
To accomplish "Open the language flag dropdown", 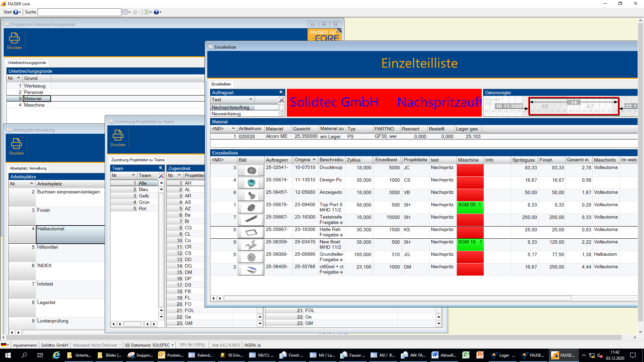I will [x=5, y=345].
